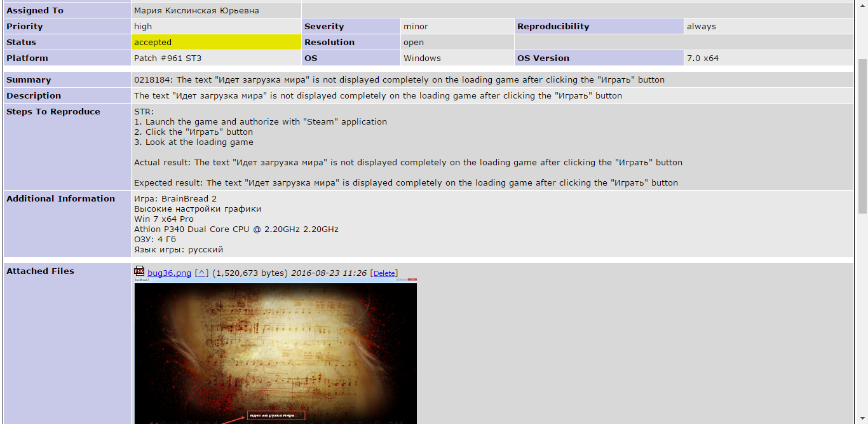Click step "3. Look at the loading game"
The width and height of the screenshot is (868, 424).
pos(194,142)
